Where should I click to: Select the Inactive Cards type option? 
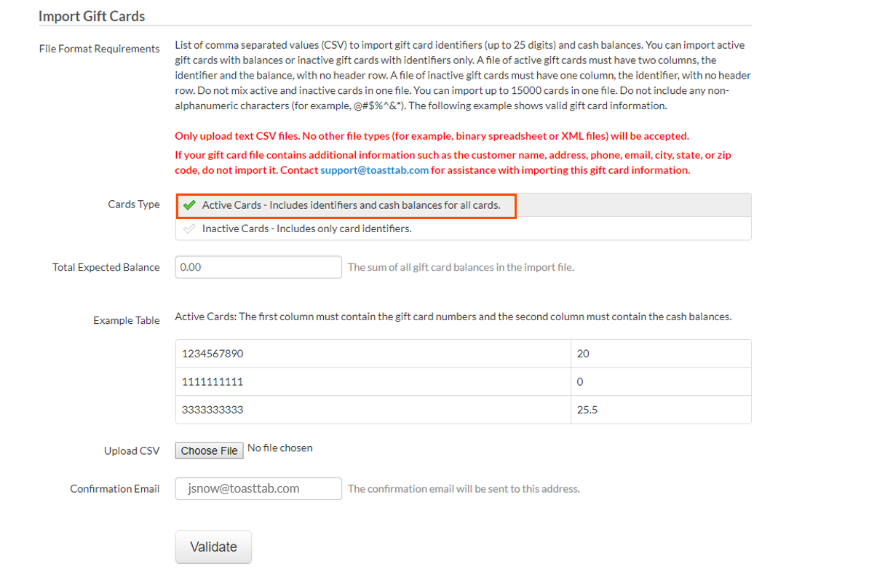(306, 229)
